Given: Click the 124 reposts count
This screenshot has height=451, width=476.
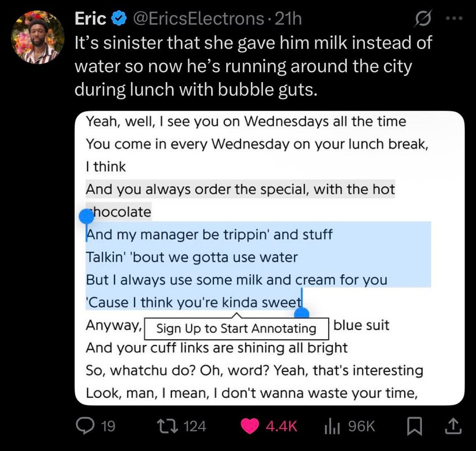Looking at the screenshot, I should [x=194, y=426].
